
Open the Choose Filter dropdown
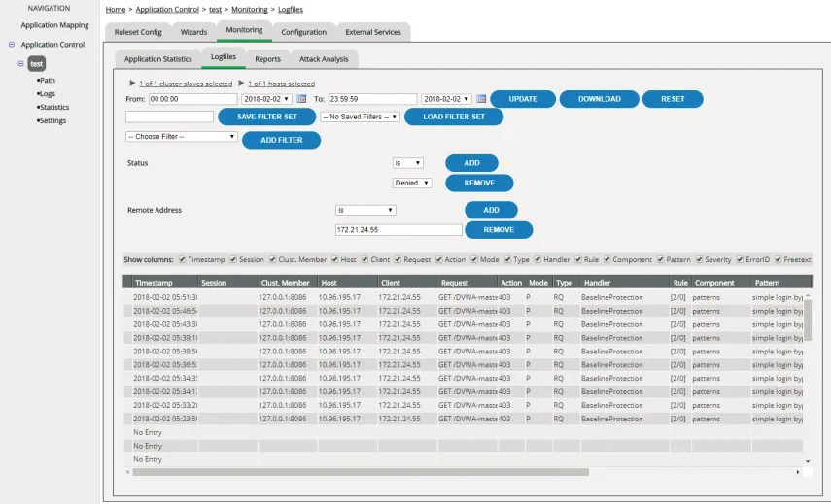pos(181,137)
